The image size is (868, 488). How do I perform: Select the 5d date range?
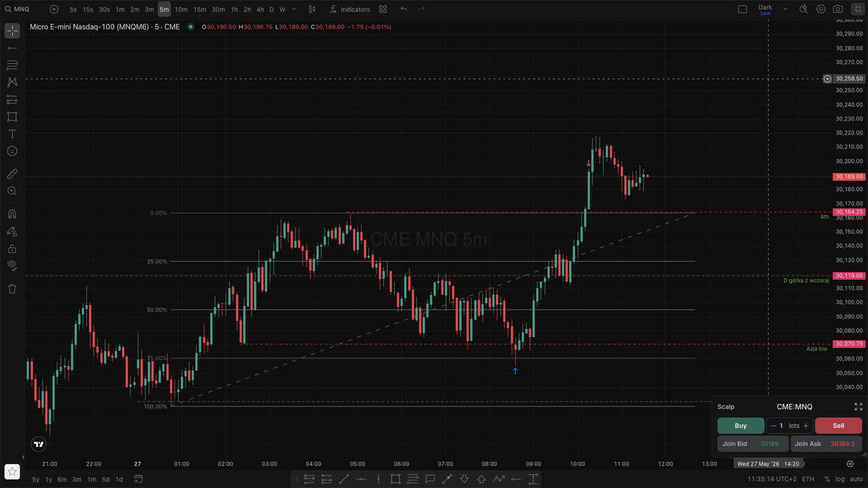[106, 479]
